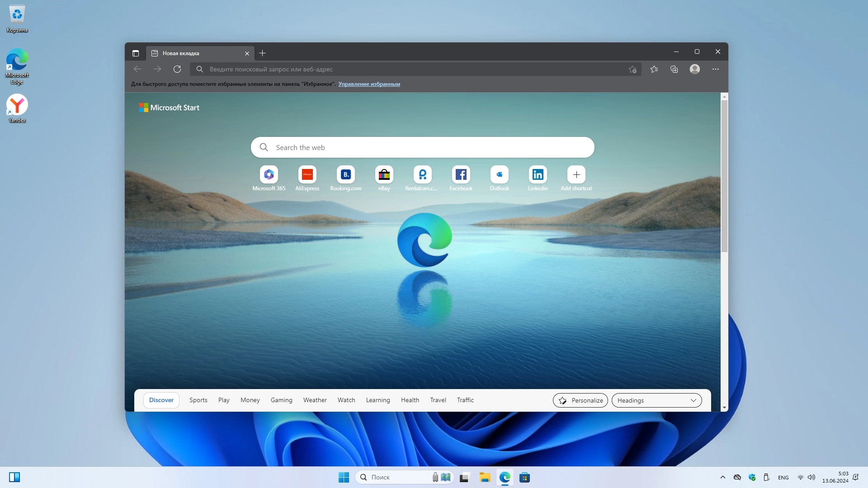
Task: Open the LinkedIn shortcut tile
Action: [538, 175]
